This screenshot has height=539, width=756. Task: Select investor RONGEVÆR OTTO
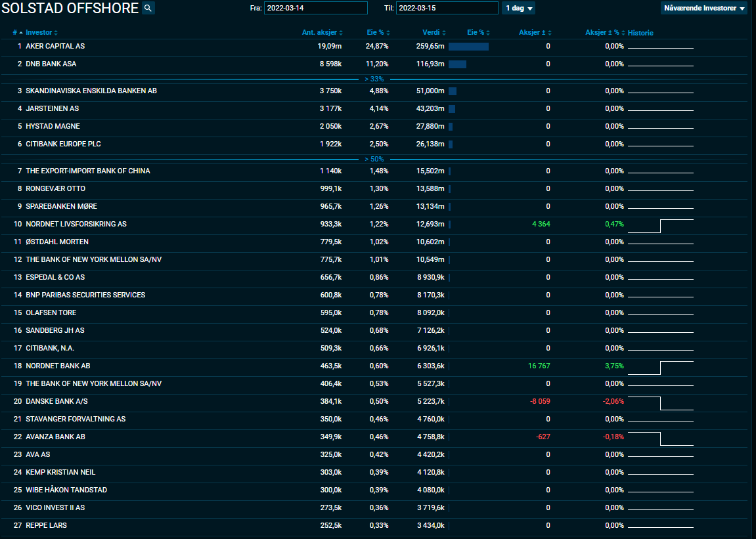click(55, 189)
